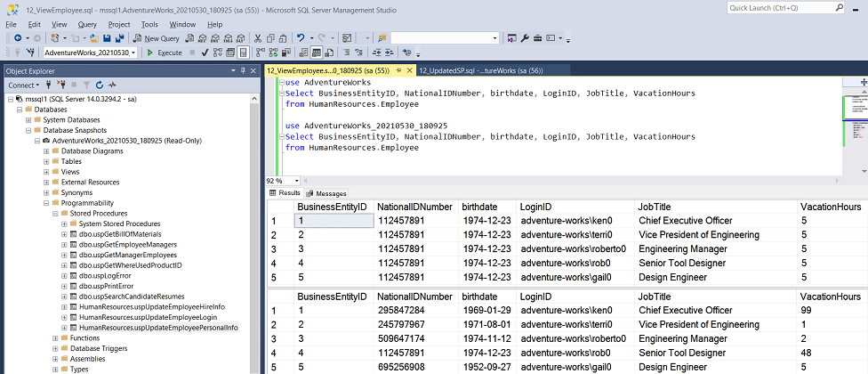Click Display Estimated Execution Plan icon

[218, 53]
